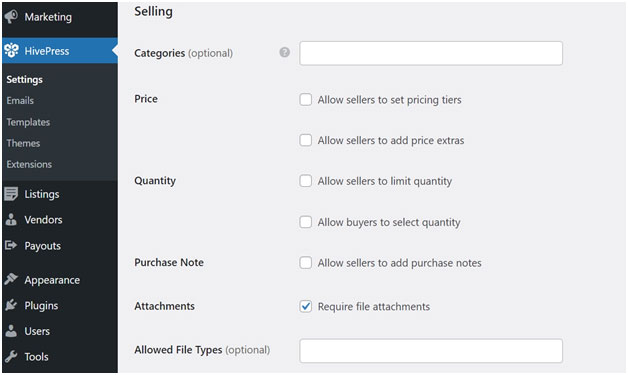Open the Categories selection field
628x375 pixels.
click(431, 53)
